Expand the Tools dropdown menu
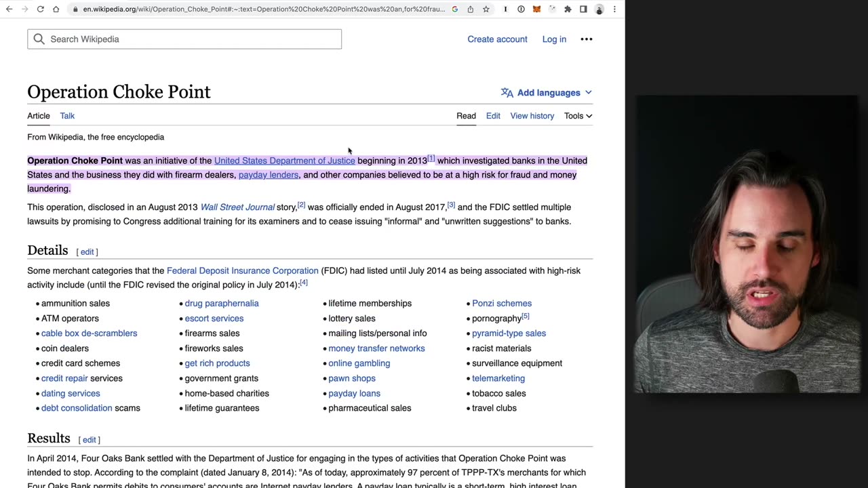The height and width of the screenshot is (488, 868). pos(578,116)
